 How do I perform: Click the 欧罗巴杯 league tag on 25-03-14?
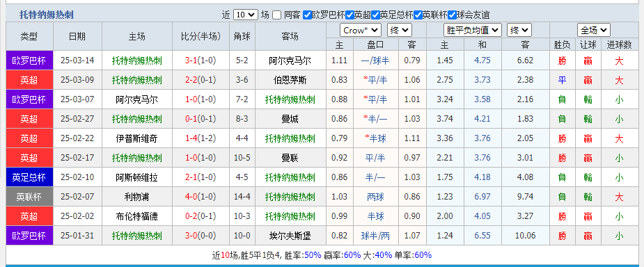coord(29,60)
